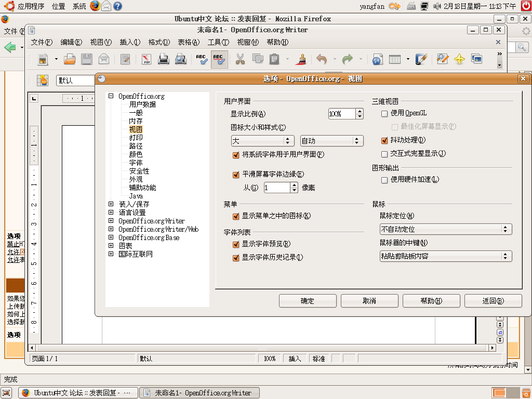The width and height of the screenshot is (532, 399).
Task: Expand the 国际互联网 tree node
Action: 111,254
